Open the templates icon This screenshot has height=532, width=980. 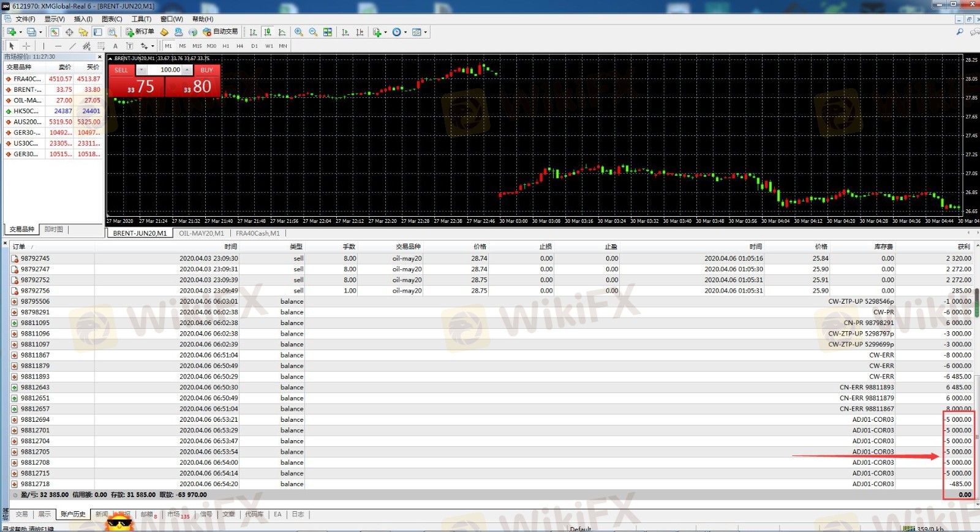pyautogui.click(x=417, y=32)
